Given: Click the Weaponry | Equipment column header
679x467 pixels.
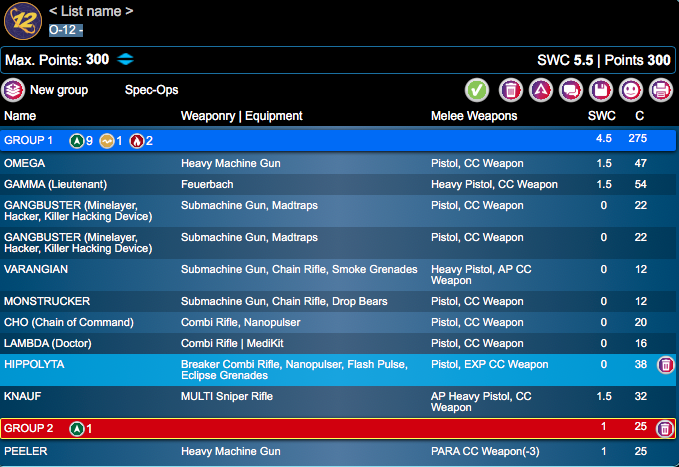Looking at the screenshot, I should (241, 116).
